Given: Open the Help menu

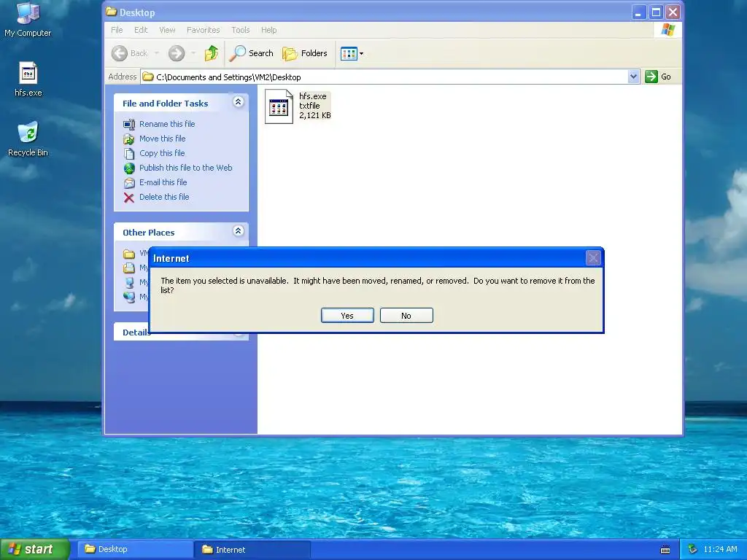Looking at the screenshot, I should click(x=268, y=30).
